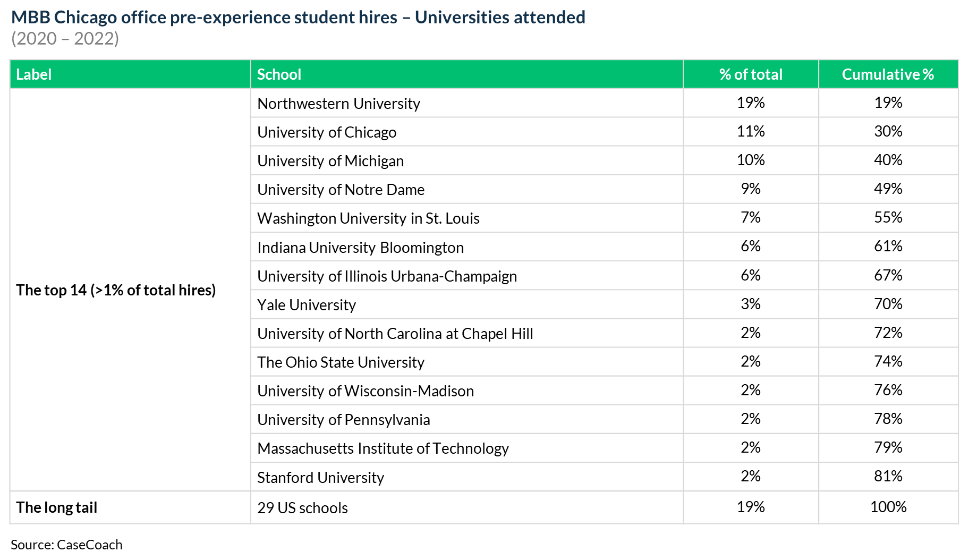Viewport: 960px width, 560px height.
Task: Click University of Wisconsin-Madison cell
Action: 467,391
